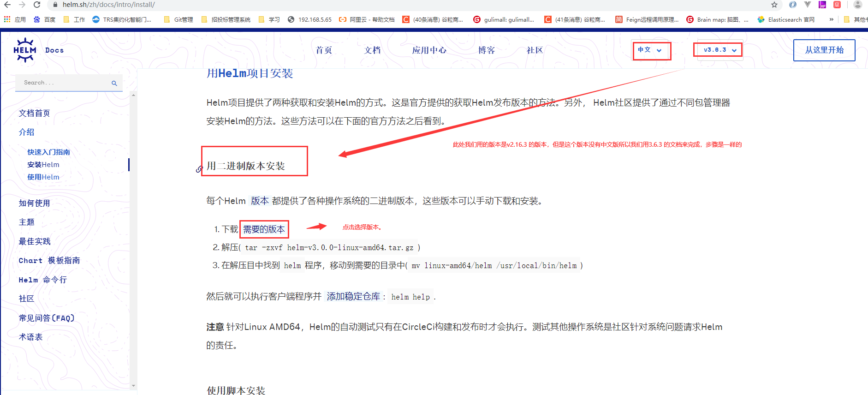868x395 pixels.
Task: Click the 使用脚本安装 heading
Action: (x=236, y=390)
